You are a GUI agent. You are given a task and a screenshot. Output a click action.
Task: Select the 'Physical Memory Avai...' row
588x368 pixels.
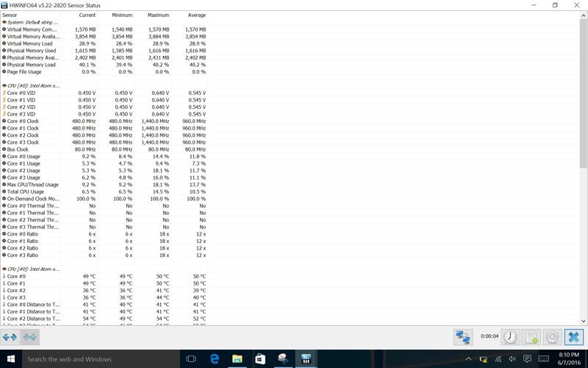(104, 57)
